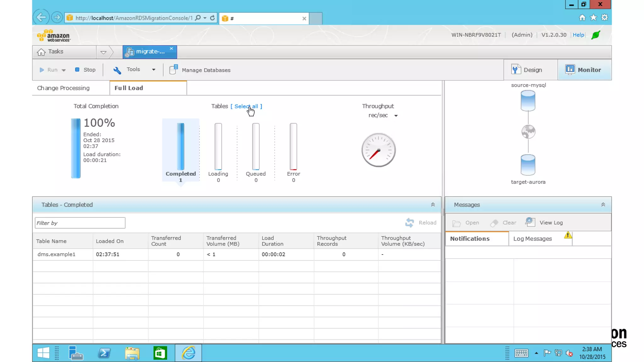This screenshot has width=644, height=362.
Task: Click the source-mysql database cylinder icon
Action: point(528,101)
